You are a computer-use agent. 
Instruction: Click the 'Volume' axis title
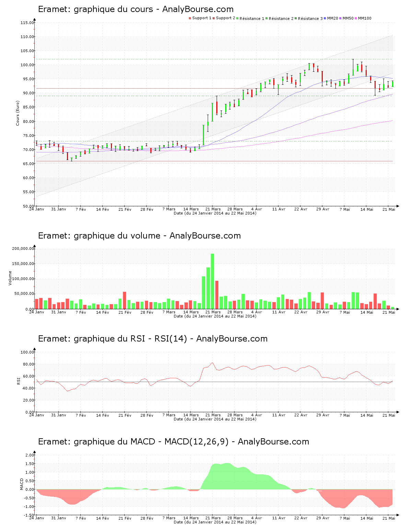coord(10,278)
